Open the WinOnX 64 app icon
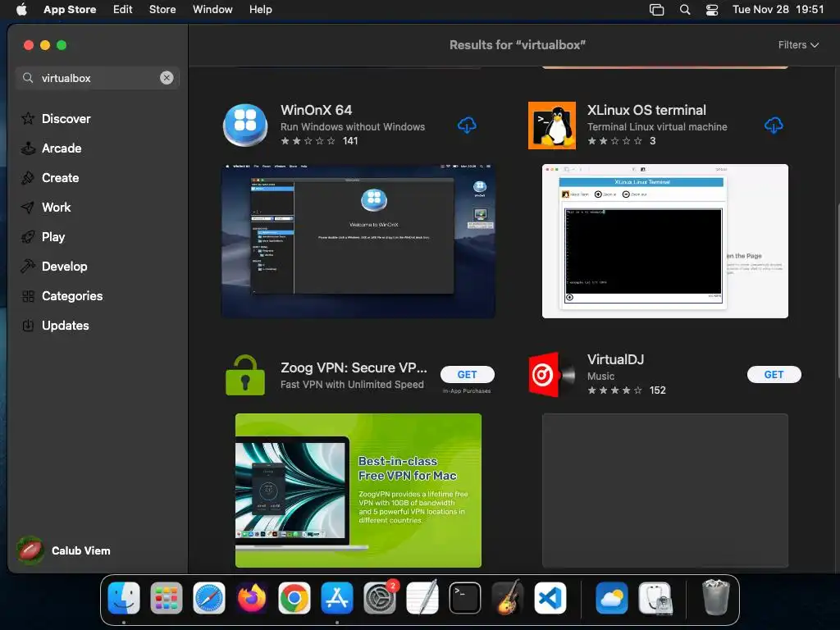840x630 pixels. (x=245, y=126)
